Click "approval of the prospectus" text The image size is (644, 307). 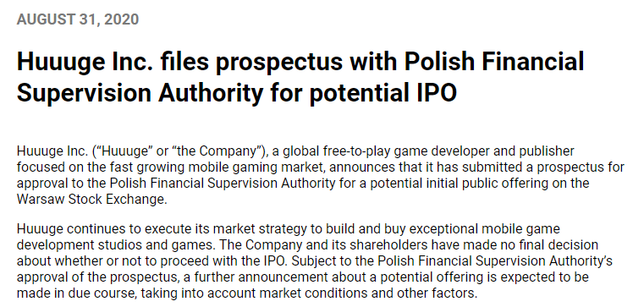96,277
